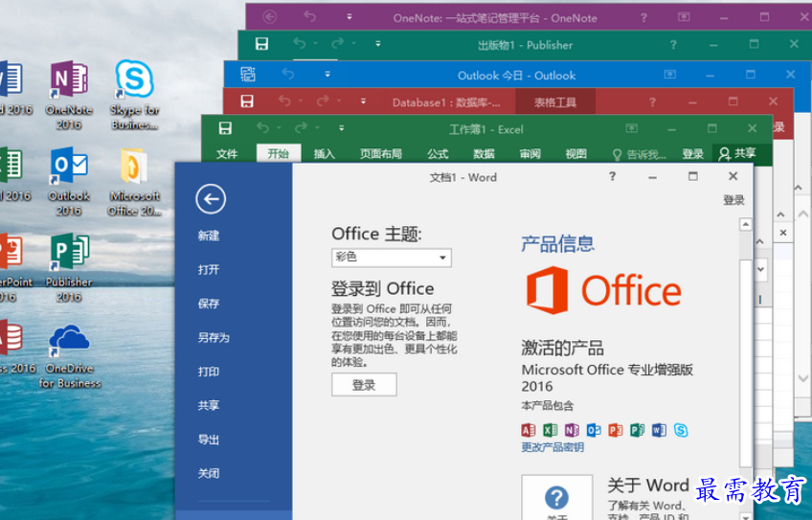The image size is (812, 520).
Task: Click 登录 button under 登录到 Office
Action: [x=364, y=385]
